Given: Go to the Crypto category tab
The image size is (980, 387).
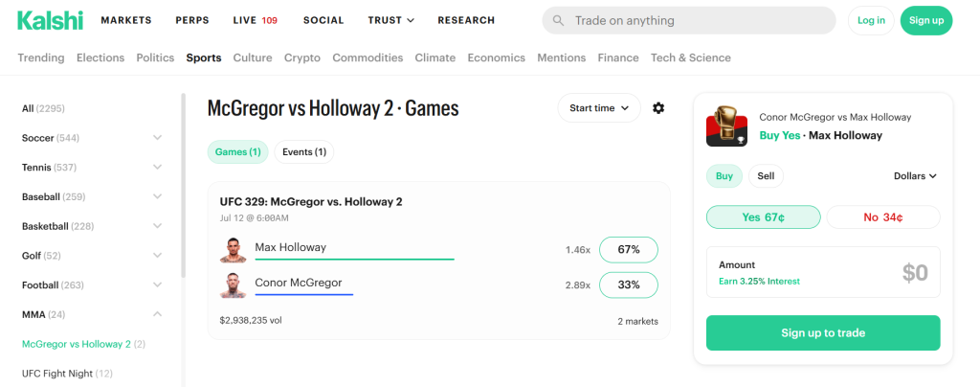Looking at the screenshot, I should pos(301,57).
